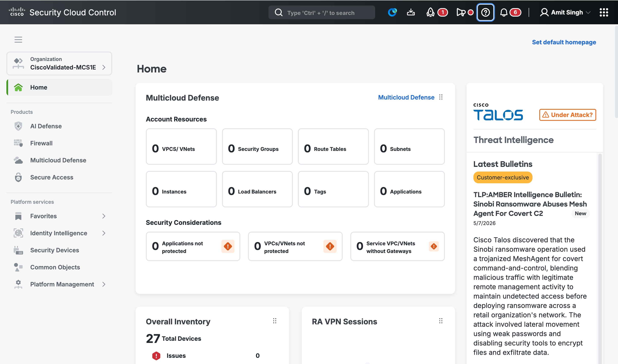Click warning icon on Service VPC/VNets without Gateways
The height and width of the screenshot is (364, 618).
point(434,246)
